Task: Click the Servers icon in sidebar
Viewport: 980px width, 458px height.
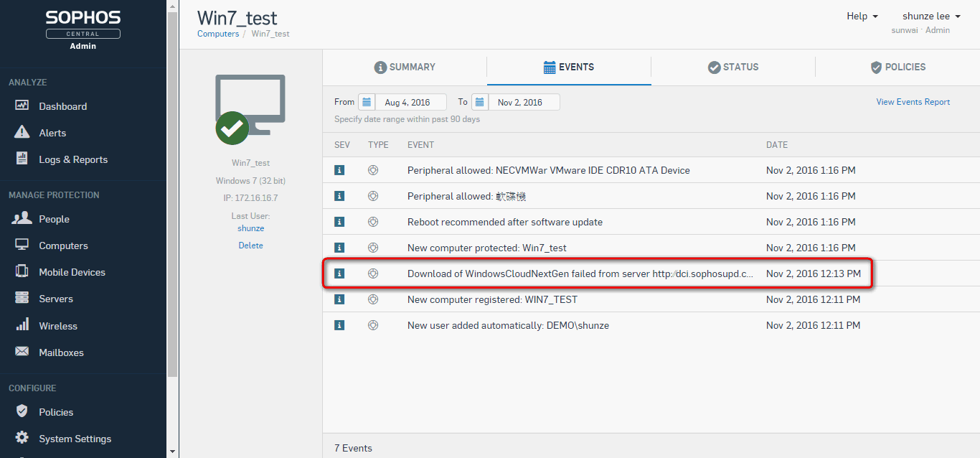Action: pyautogui.click(x=22, y=298)
